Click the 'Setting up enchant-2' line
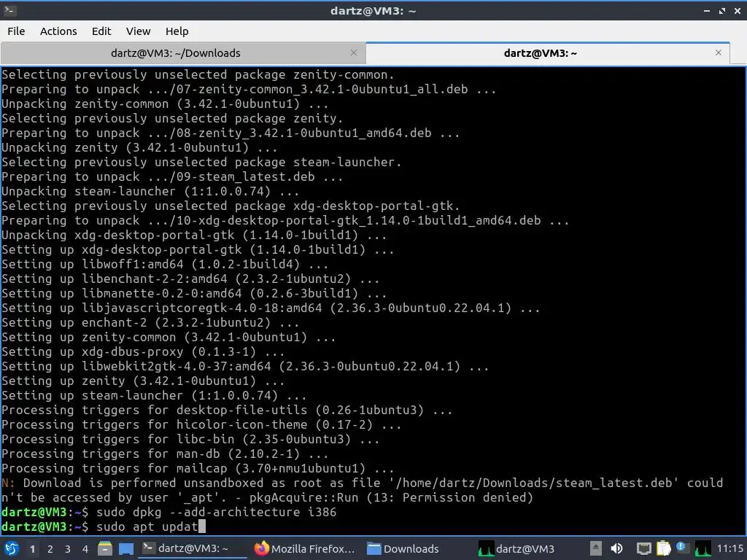Viewport: 747px width, 560px height. (150, 322)
